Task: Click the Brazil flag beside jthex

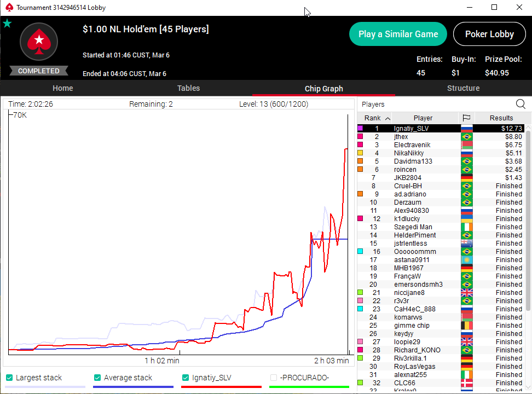Action: click(x=467, y=137)
